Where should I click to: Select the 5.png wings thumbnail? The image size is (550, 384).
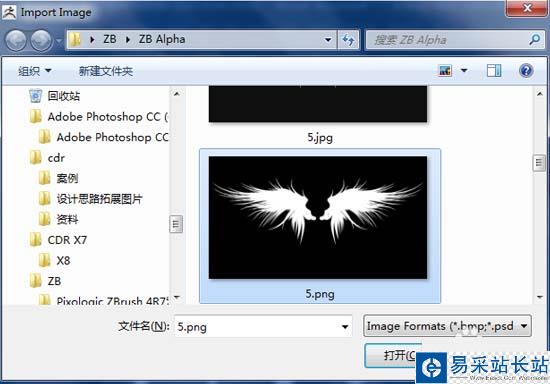coord(318,218)
